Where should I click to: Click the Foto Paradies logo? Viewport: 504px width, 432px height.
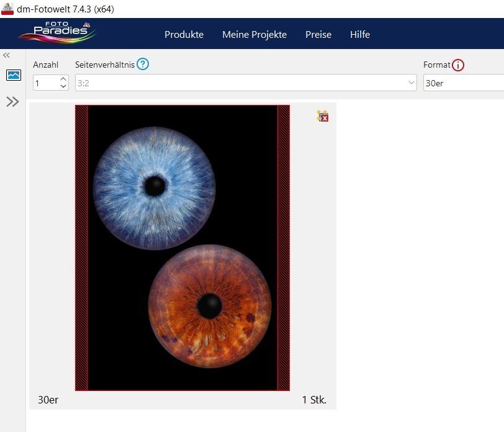(57, 33)
